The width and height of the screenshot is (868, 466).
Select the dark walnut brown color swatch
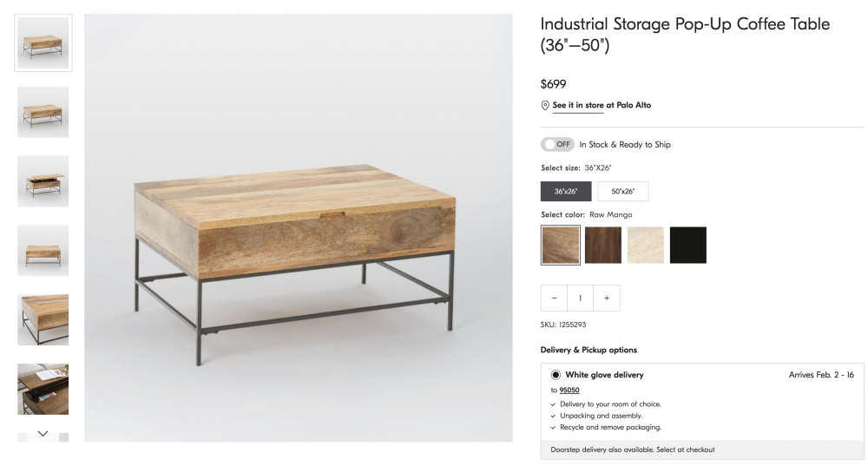(603, 245)
